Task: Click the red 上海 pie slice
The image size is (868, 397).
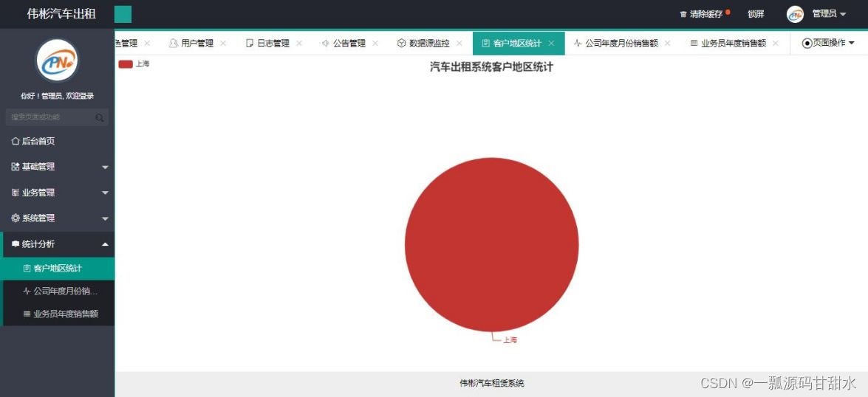Action: 491,244
